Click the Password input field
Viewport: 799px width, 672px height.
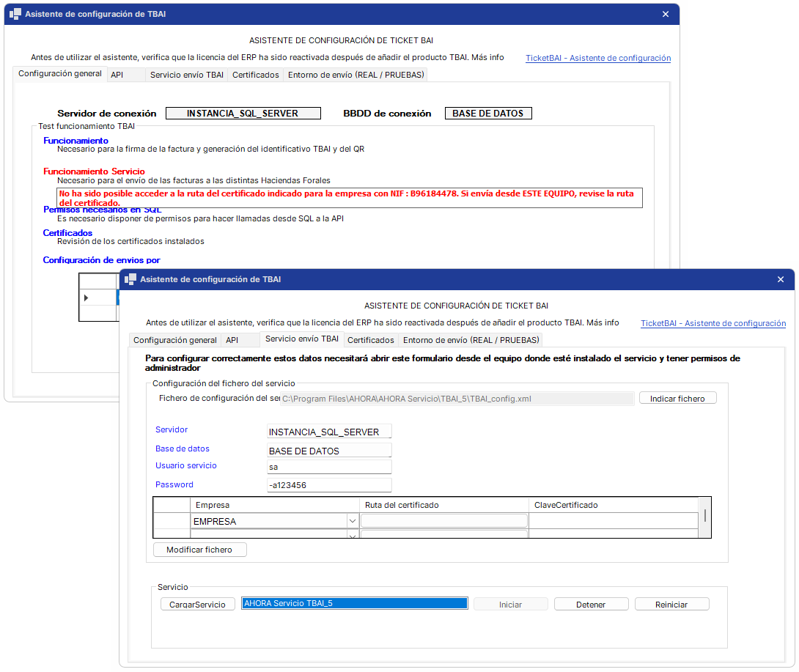329,485
